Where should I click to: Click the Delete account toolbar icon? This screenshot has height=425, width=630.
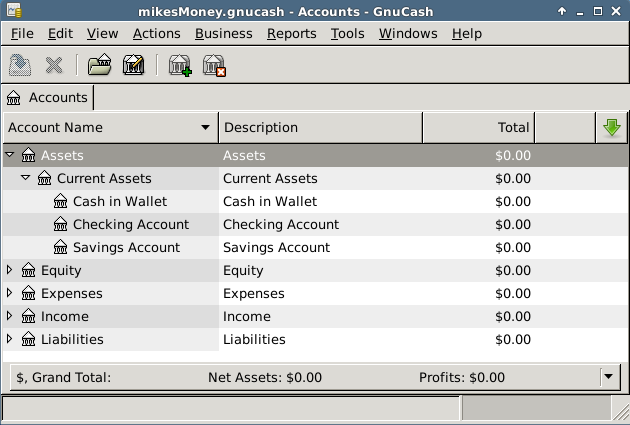(214, 65)
